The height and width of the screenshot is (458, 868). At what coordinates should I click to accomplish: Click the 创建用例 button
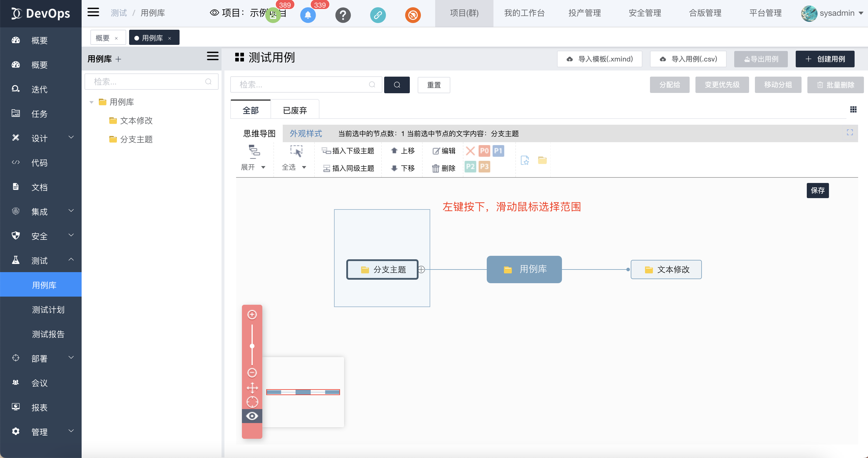pyautogui.click(x=825, y=59)
